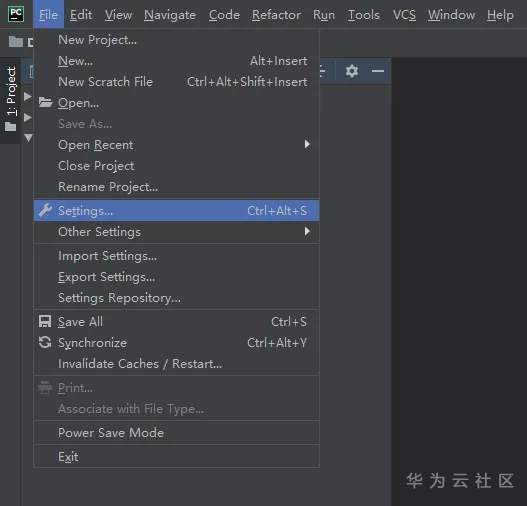
Task: Expand the first collapsed project tree node
Action: [x=28, y=96]
